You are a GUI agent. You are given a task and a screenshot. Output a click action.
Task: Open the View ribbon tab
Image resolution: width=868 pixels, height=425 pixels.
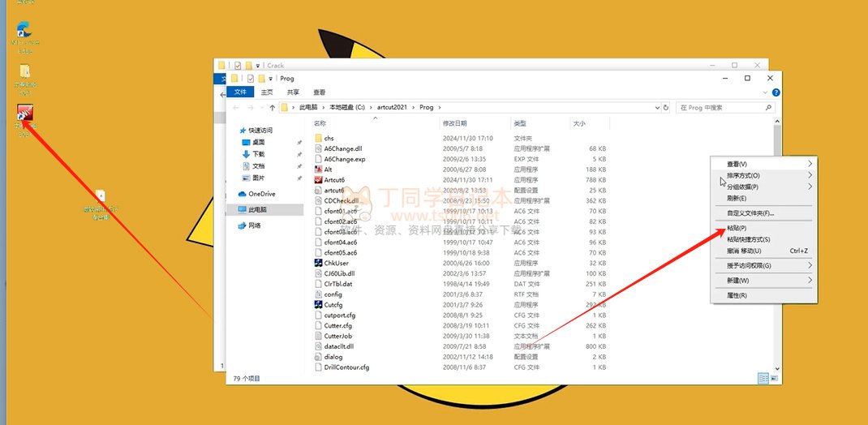tap(320, 92)
